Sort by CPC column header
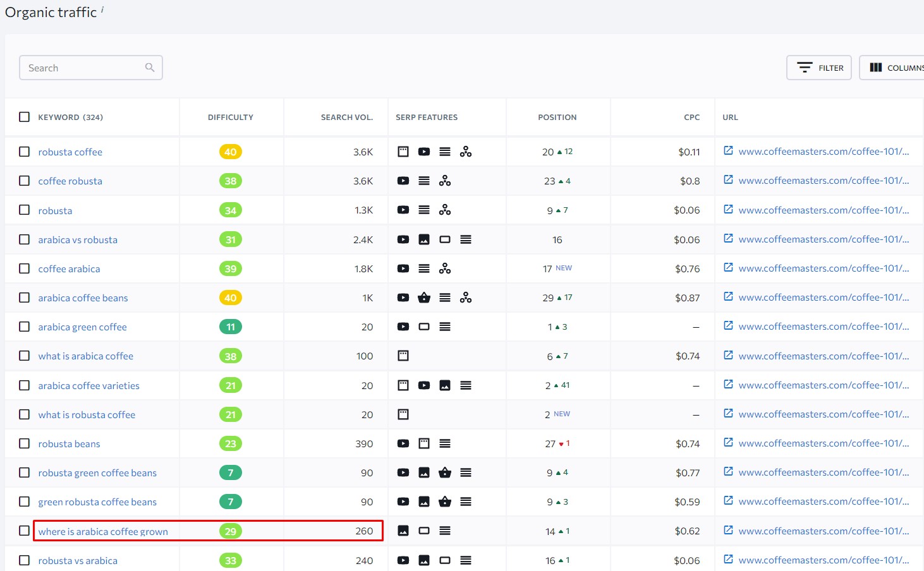The image size is (924, 571). pyautogui.click(x=691, y=117)
